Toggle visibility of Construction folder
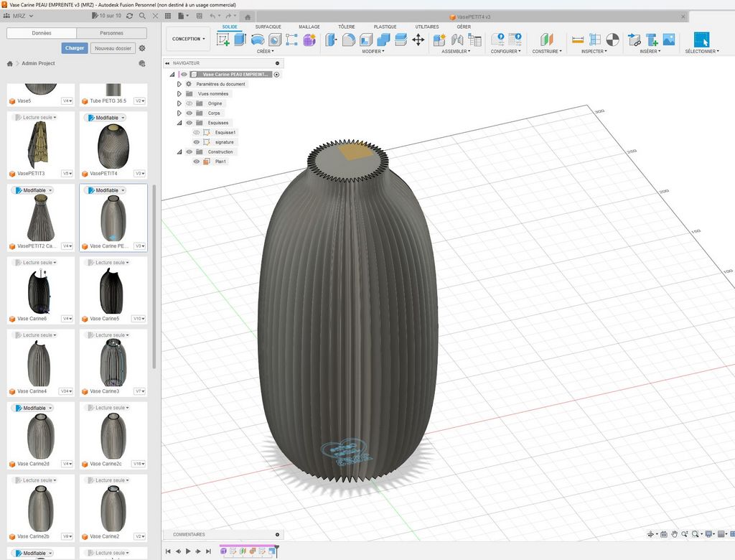Viewport: 735px width, 560px height. (189, 152)
